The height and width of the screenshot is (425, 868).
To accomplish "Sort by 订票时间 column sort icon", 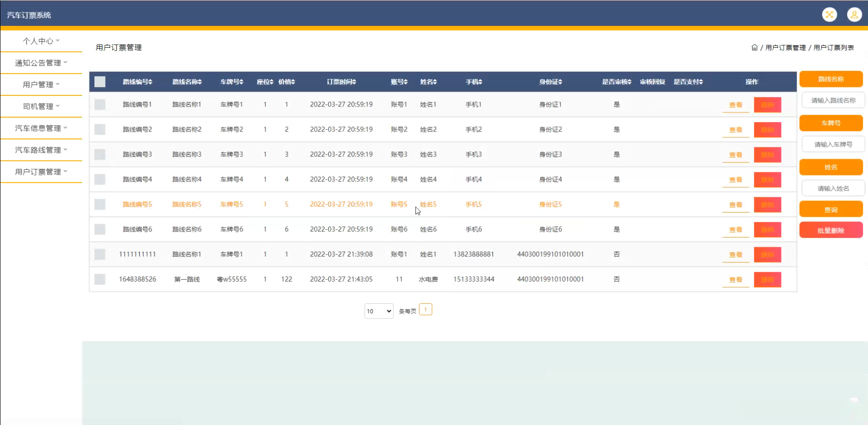I will coord(354,82).
